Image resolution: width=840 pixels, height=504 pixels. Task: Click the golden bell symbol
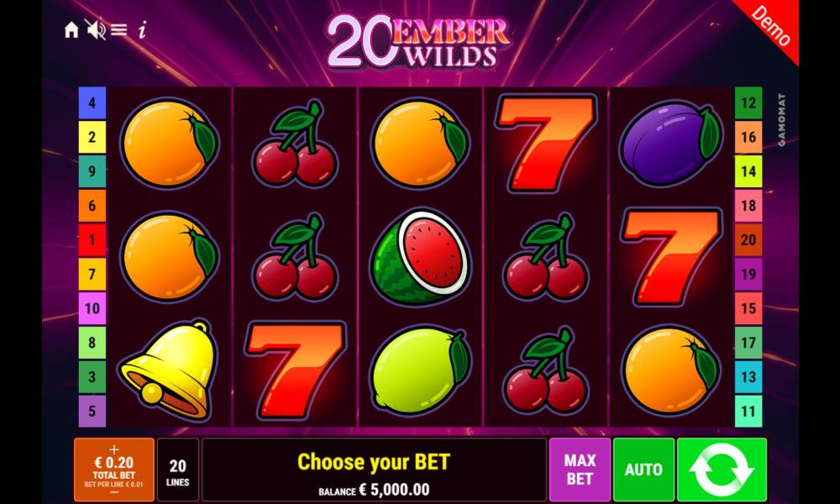(169, 370)
